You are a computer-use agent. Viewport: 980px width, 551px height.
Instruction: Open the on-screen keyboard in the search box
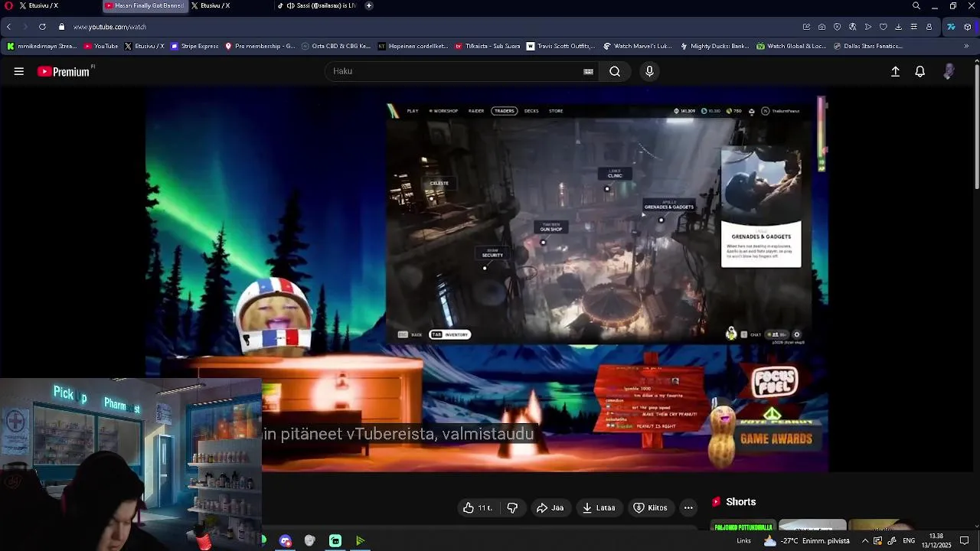click(588, 71)
